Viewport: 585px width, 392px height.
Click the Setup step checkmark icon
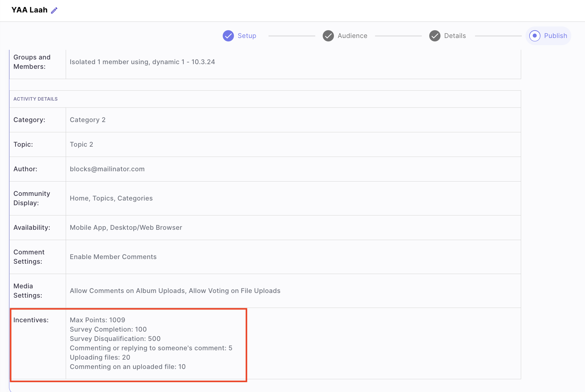228,36
